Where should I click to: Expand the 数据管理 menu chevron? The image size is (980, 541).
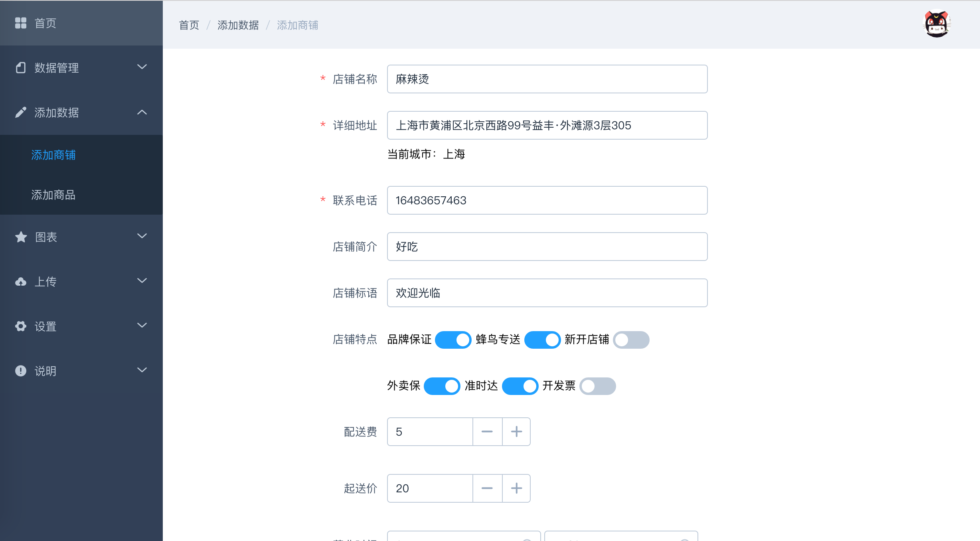[142, 67]
